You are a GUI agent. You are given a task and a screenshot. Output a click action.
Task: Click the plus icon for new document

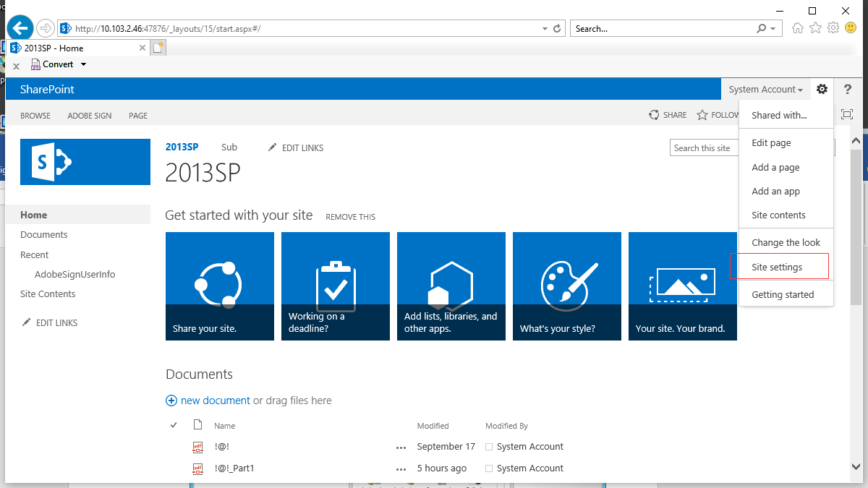click(x=171, y=401)
